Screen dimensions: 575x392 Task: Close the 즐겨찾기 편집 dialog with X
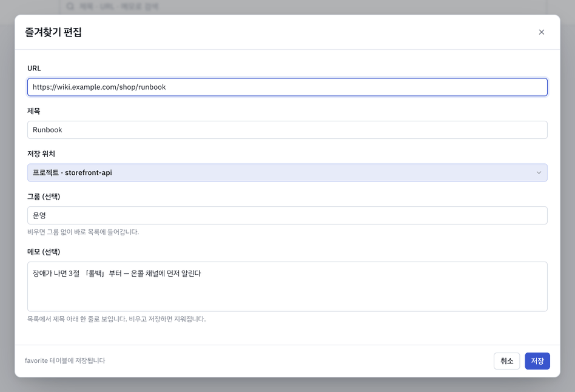point(541,32)
